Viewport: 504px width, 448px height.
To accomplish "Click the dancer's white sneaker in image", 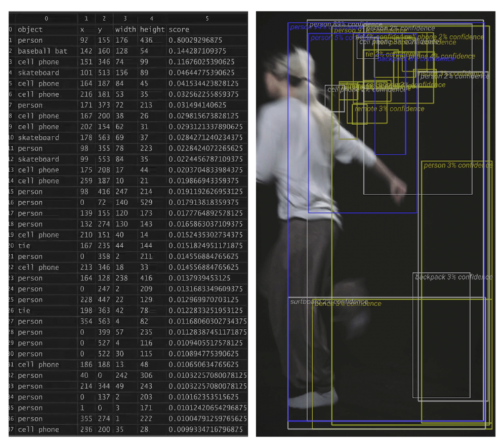I will tap(313, 398).
